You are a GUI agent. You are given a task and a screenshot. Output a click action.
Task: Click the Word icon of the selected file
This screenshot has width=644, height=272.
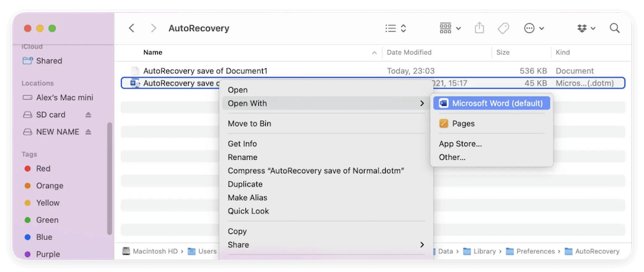(x=135, y=83)
